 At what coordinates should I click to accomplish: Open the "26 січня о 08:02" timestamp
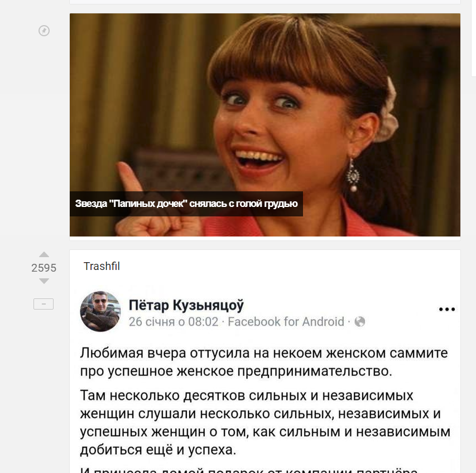pyautogui.click(x=174, y=322)
